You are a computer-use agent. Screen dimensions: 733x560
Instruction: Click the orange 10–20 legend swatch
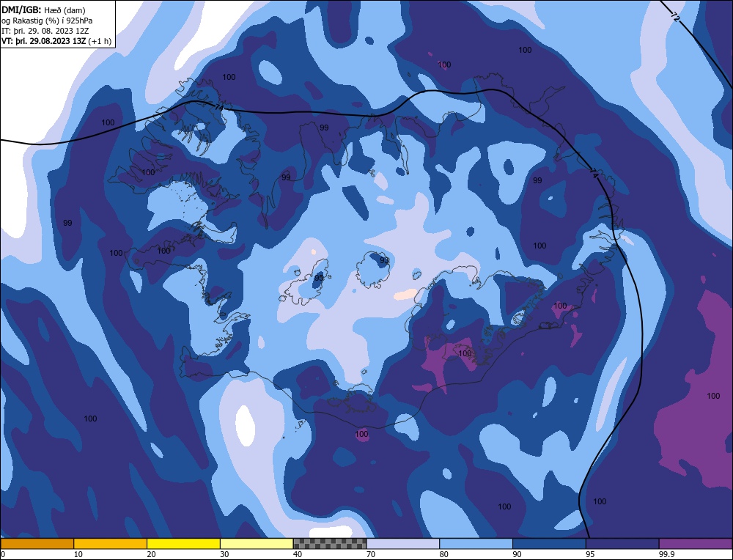(111, 543)
